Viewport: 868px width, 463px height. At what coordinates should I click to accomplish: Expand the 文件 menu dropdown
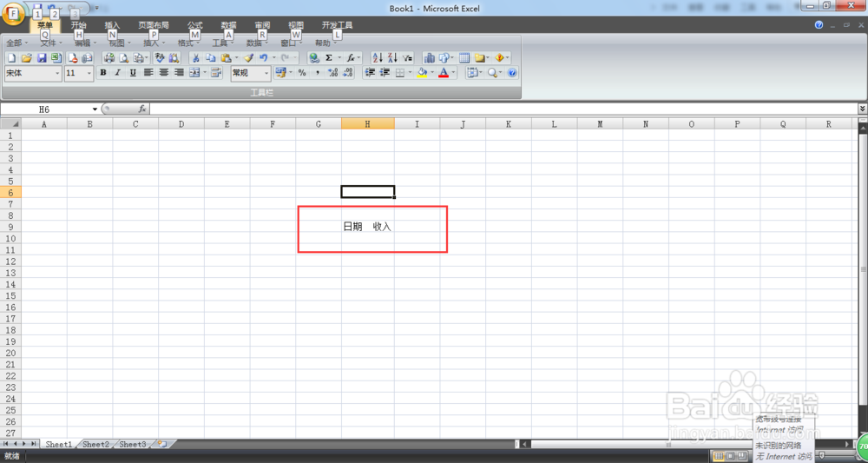pos(51,43)
